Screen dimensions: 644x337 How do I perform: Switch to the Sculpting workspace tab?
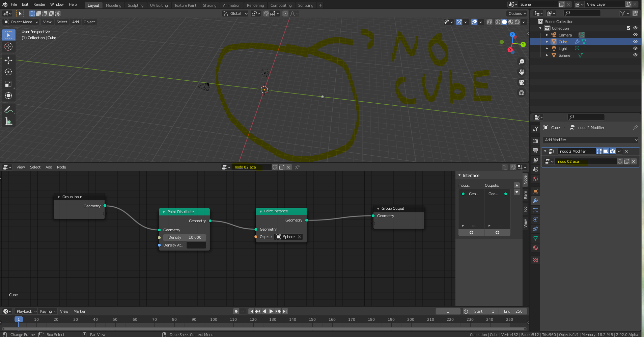(136, 5)
